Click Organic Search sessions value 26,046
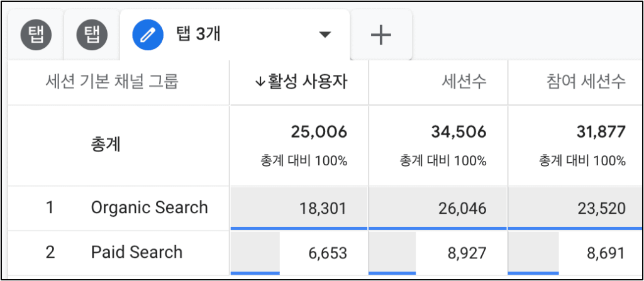Viewport: 644px width, 281px height. click(462, 209)
